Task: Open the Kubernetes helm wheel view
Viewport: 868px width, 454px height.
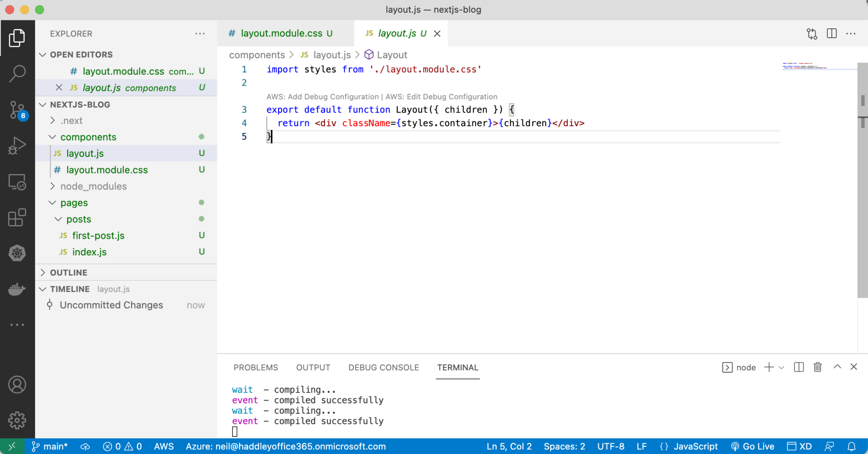Action: pos(17,253)
